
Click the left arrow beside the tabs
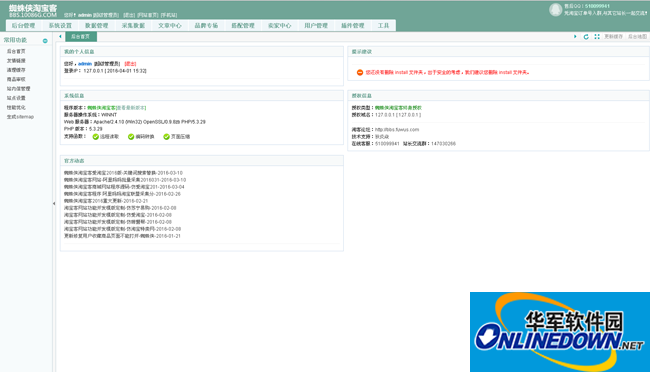pos(60,36)
